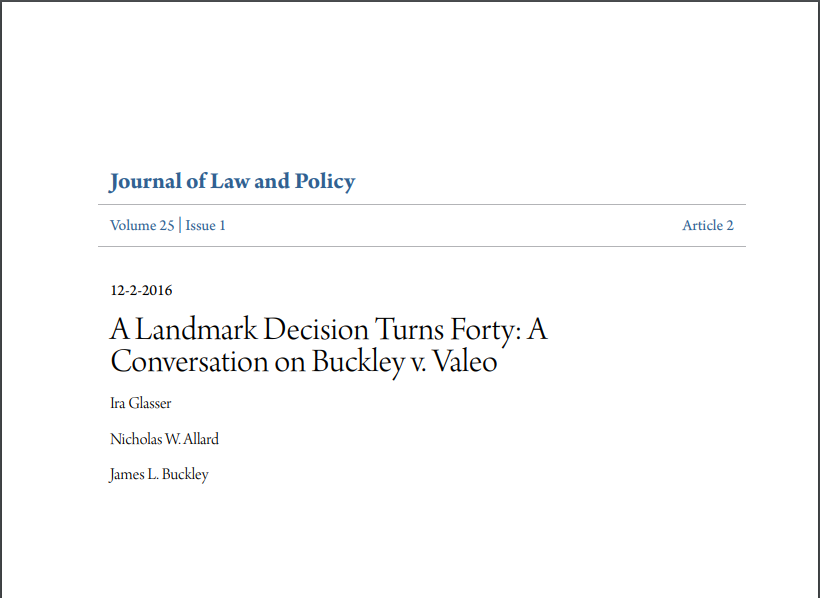Screen dimensions: 820x598
Task: Click the horizontal rule below journal title
Action: coord(422,205)
